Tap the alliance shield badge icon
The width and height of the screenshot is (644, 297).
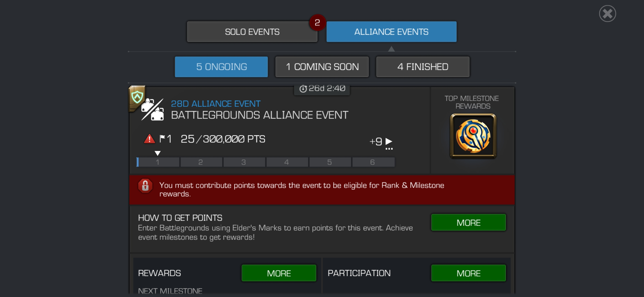pos(137,97)
